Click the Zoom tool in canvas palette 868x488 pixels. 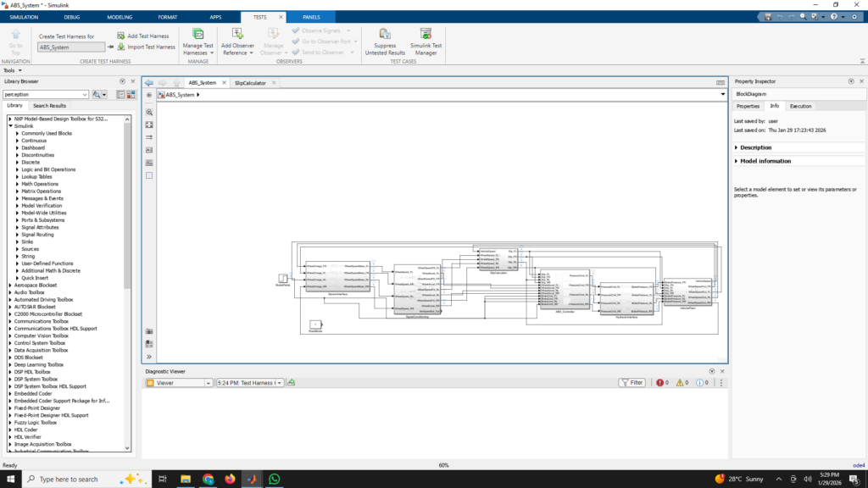pyautogui.click(x=149, y=112)
